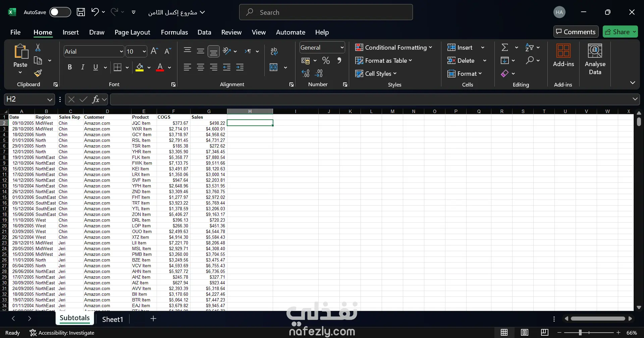Switch to the Sheet1 worksheet tab

pos(112,319)
